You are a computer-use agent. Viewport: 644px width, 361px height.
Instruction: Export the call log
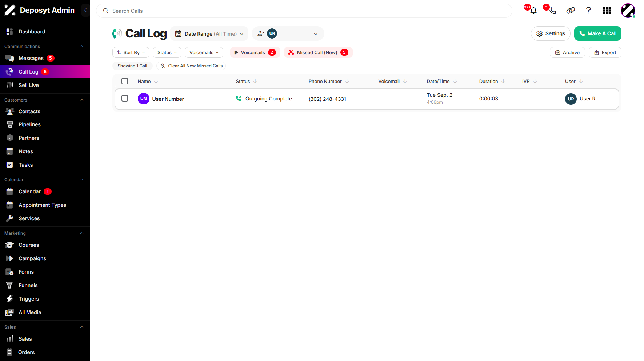(x=605, y=52)
